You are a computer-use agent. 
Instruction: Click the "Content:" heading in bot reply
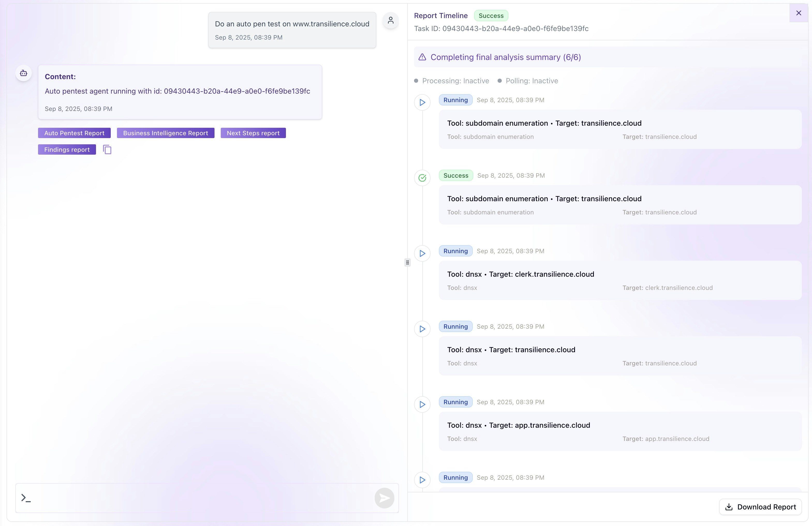pos(60,77)
